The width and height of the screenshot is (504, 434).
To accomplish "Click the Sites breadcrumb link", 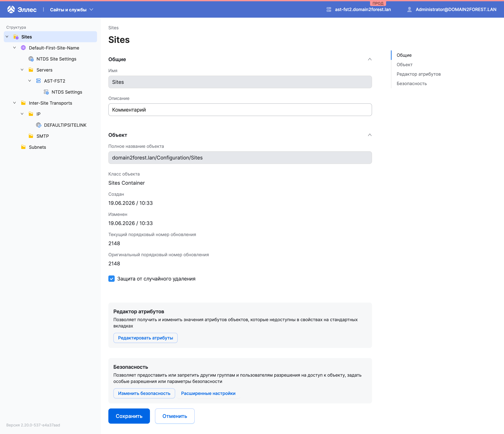I will point(113,28).
